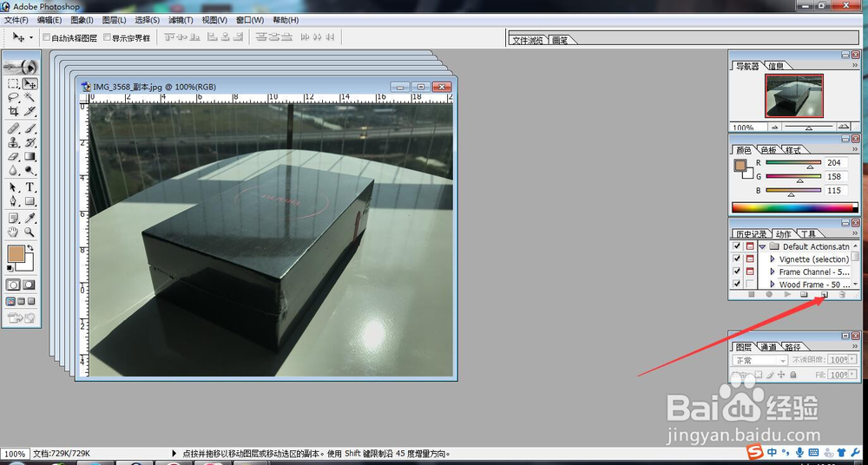Viewport: 868px width, 465px height.
Task: Switch to the 色板 tab
Action: point(768,150)
